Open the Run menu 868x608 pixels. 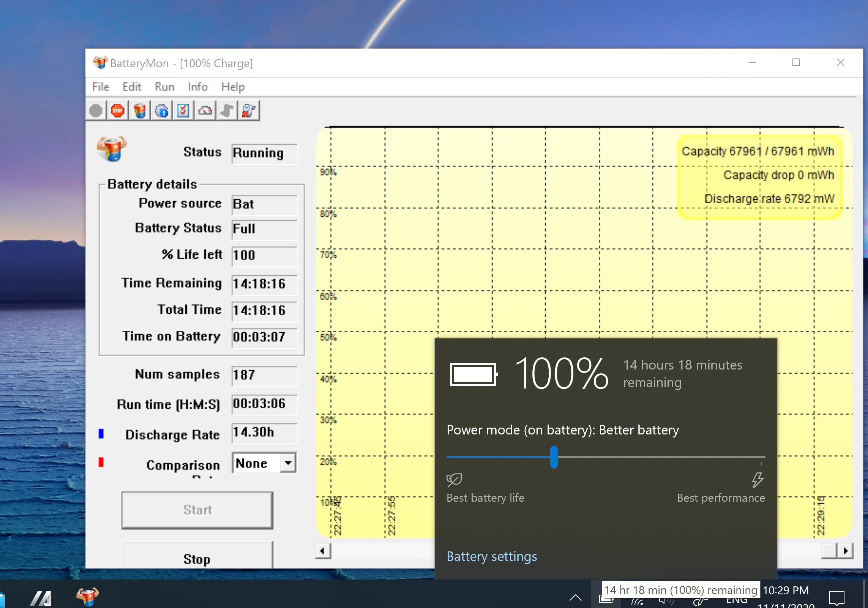pos(164,87)
